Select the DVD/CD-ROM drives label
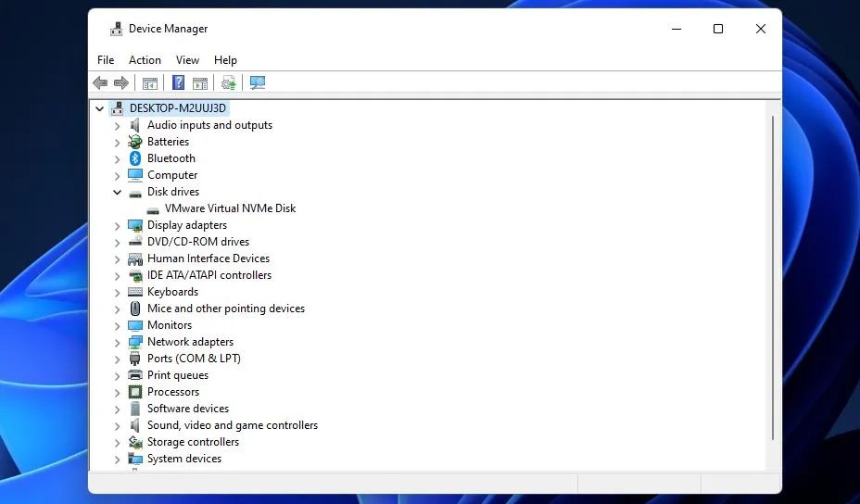This screenshot has height=504, width=860. coord(198,242)
